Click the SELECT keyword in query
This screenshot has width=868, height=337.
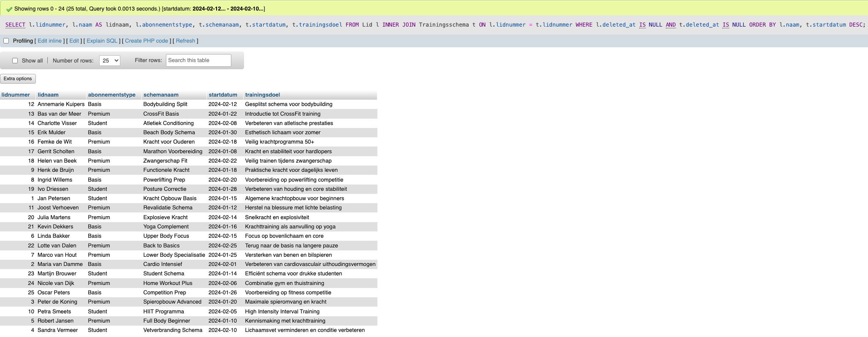point(15,25)
